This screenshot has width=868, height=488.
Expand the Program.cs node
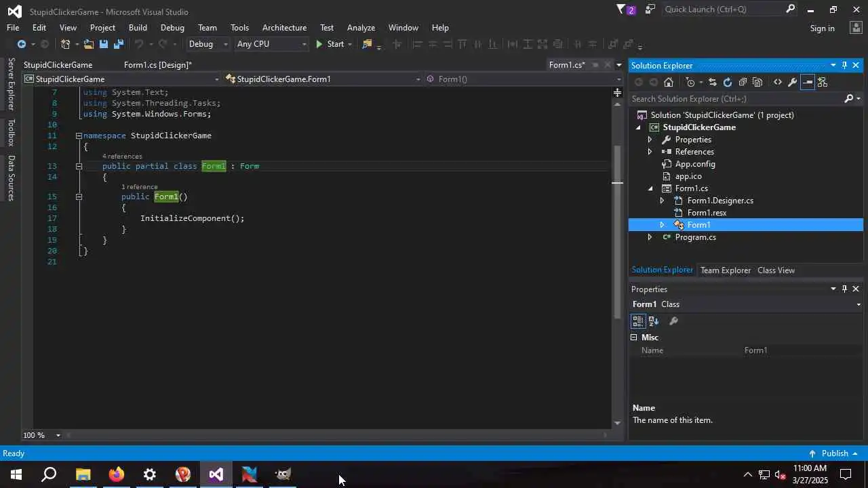coord(650,237)
